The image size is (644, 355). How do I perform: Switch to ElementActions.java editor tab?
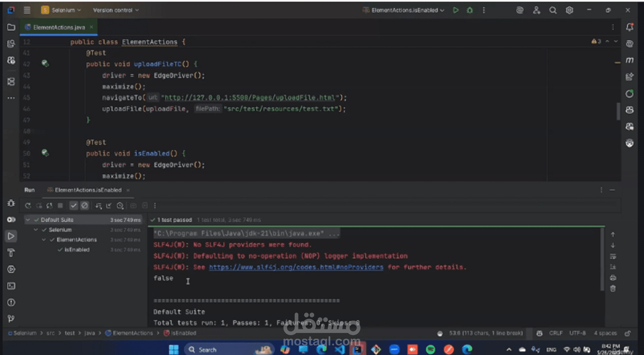pyautogui.click(x=59, y=27)
